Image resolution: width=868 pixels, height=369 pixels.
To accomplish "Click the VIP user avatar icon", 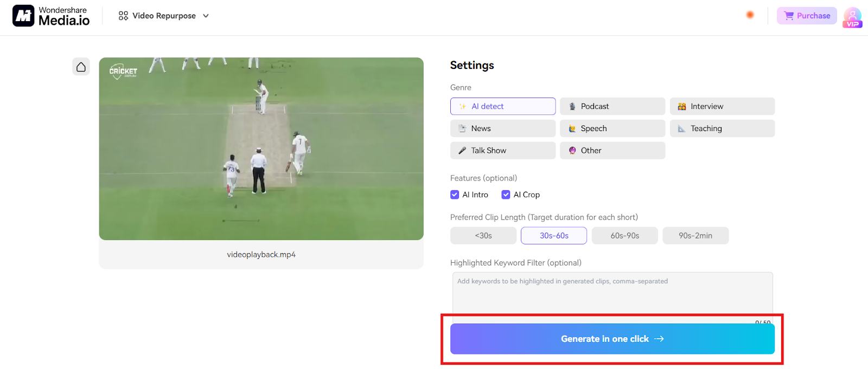I will click(x=852, y=17).
